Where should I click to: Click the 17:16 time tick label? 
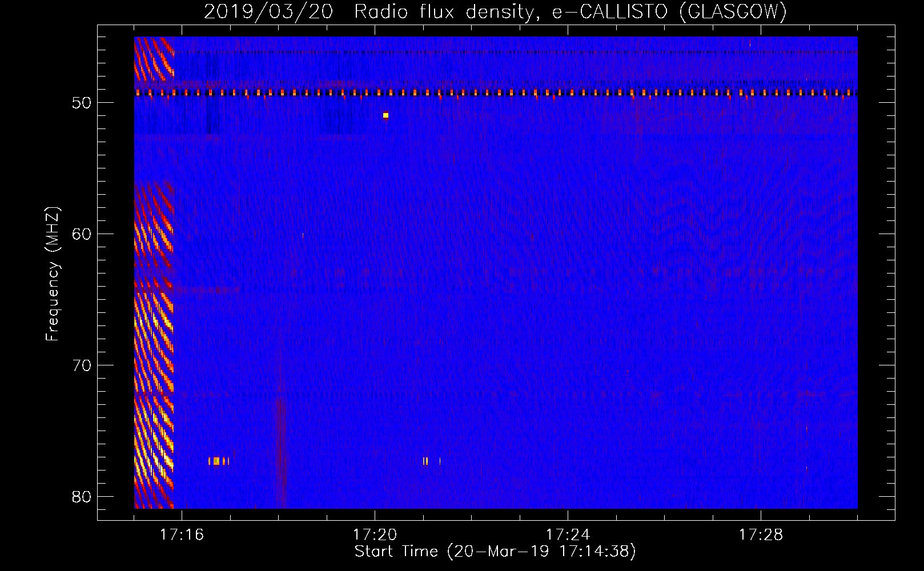coord(182,535)
